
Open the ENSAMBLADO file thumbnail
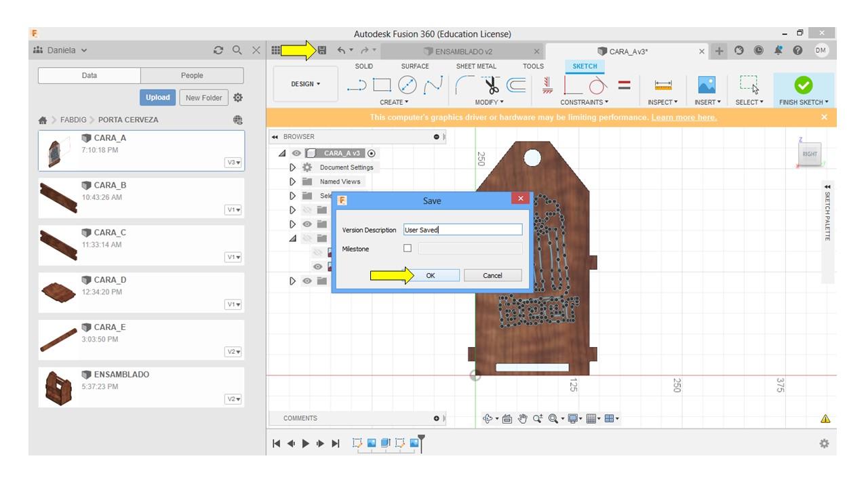(58, 388)
